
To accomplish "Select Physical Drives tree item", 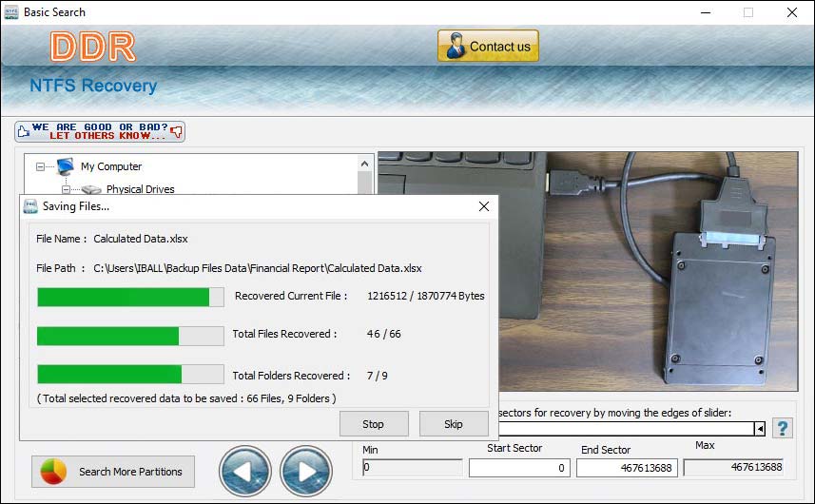I will [x=141, y=189].
